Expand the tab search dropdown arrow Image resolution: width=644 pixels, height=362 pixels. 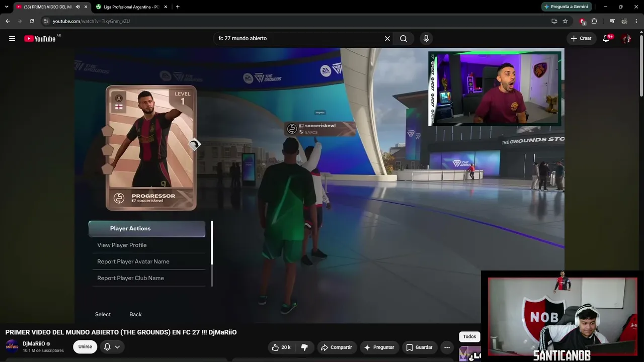pos(6,7)
